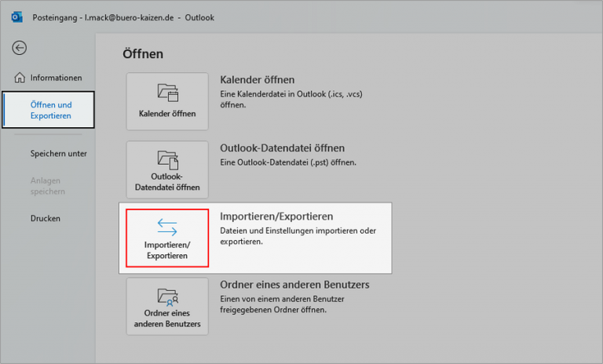Click description 'Dateien und Einstellungen importieren oder exportieren.'
Screen dimensions: 603x364
[x=298, y=236]
